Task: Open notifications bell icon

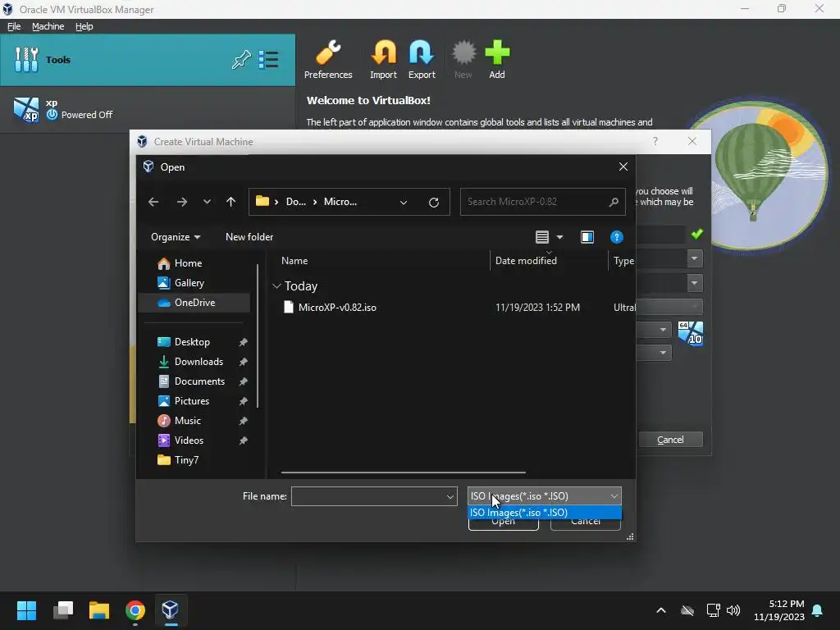Action: tap(818, 610)
